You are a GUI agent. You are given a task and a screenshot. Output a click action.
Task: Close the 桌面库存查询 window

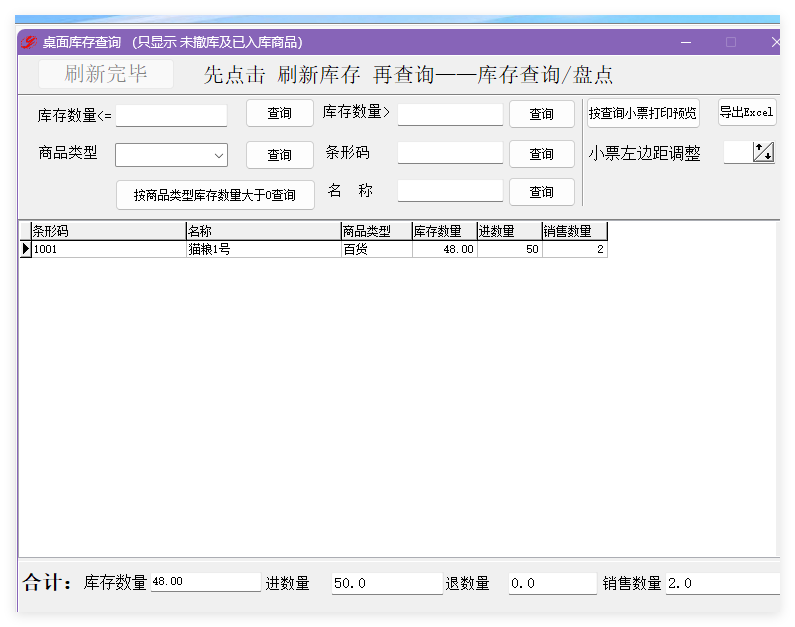[x=775, y=42]
